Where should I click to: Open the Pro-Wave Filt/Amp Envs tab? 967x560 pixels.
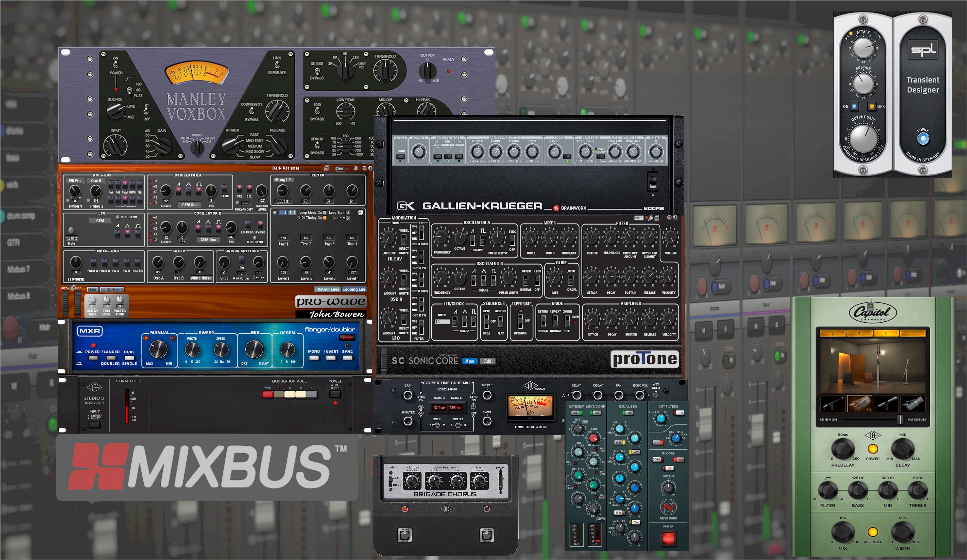[327, 290]
